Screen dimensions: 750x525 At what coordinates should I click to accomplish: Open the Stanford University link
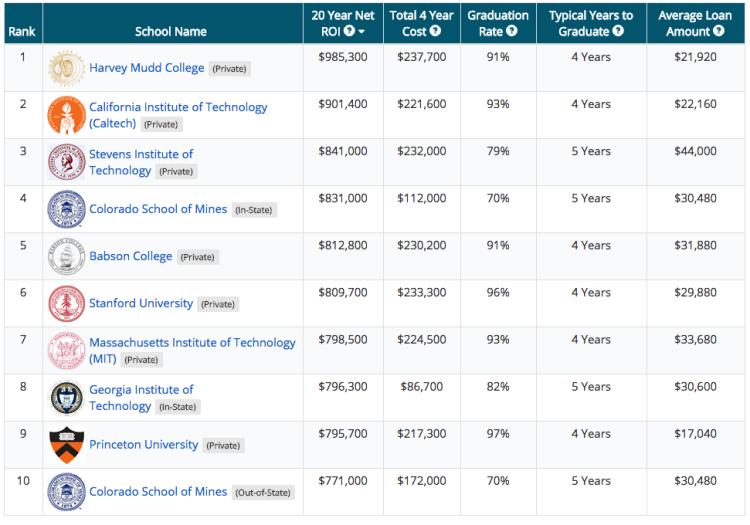pyautogui.click(x=141, y=303)
